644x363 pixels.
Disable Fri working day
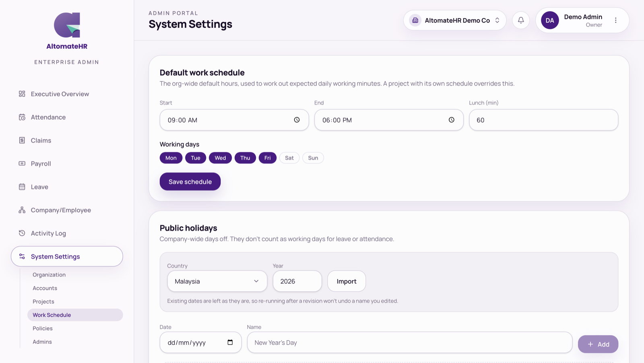pyautogui.click(x=268, y=158)
